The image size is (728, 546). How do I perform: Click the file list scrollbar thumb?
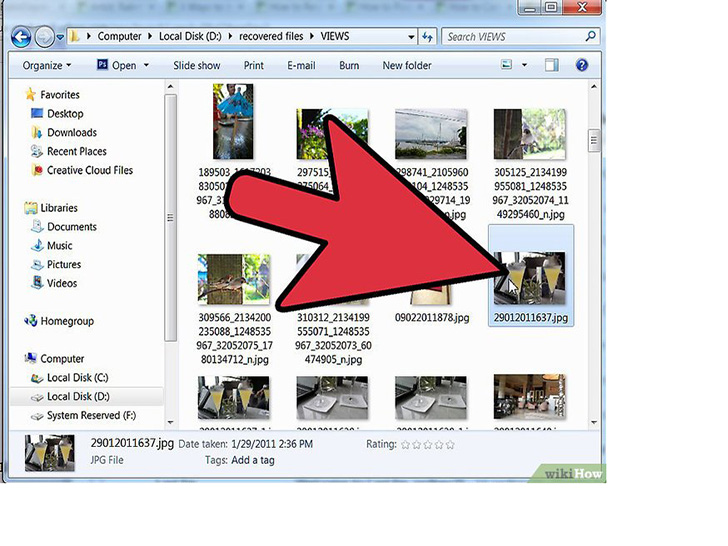(594, 141)
